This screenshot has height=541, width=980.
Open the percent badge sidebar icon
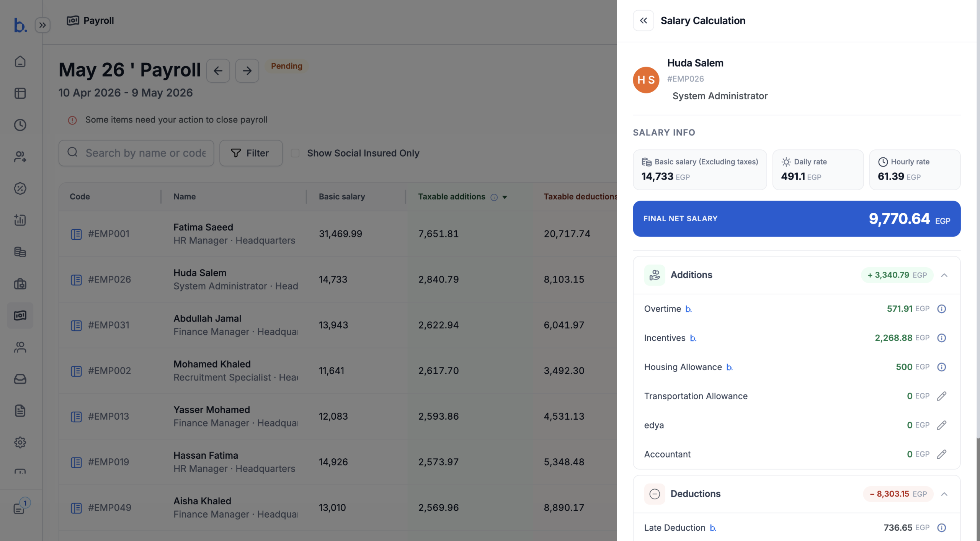pyautogui.click(x=20, y=188)
